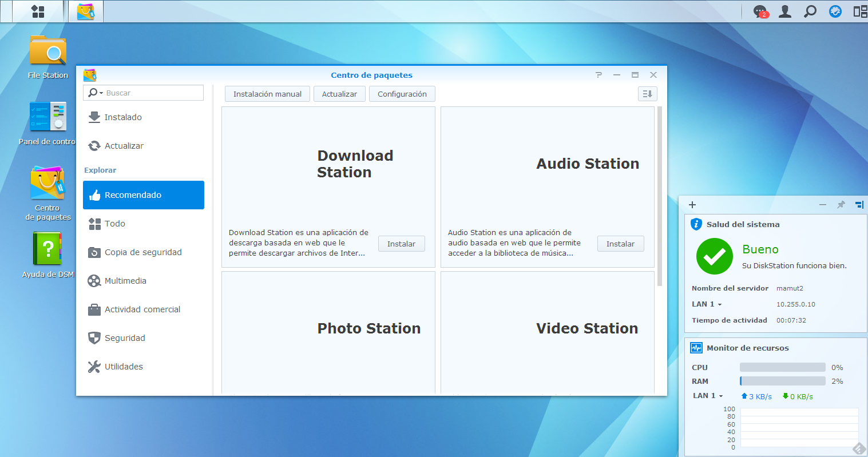Click the server name mamut2
The height and width of the screenshot is (457, 868).
[790, 288]
